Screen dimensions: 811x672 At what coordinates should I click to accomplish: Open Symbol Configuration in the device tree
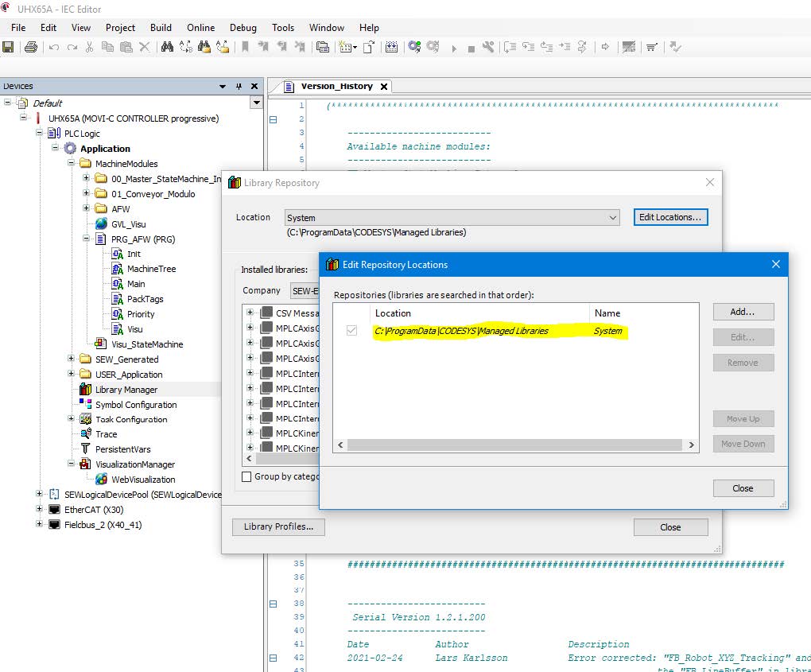click(136, 405)
